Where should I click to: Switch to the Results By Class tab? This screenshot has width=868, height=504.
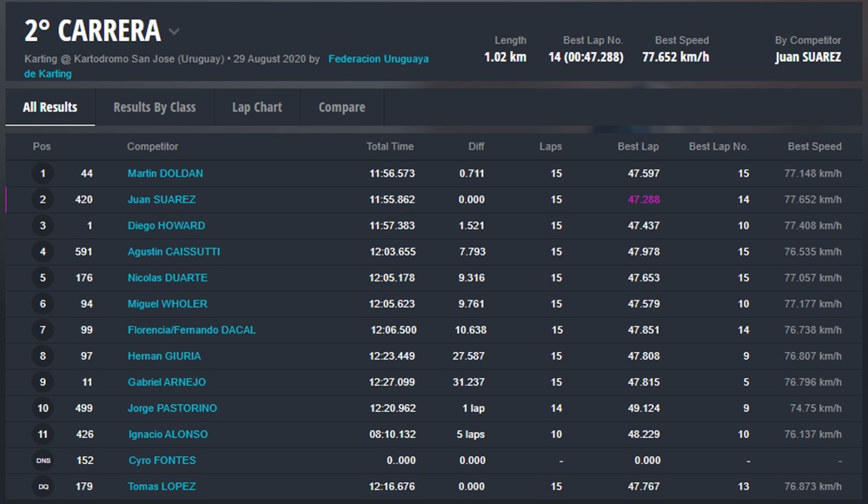(x=155, y=108)
